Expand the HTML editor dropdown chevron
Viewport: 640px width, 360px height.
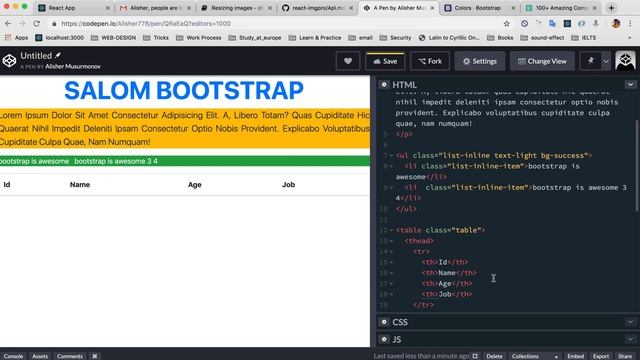(x=630, y=84)
